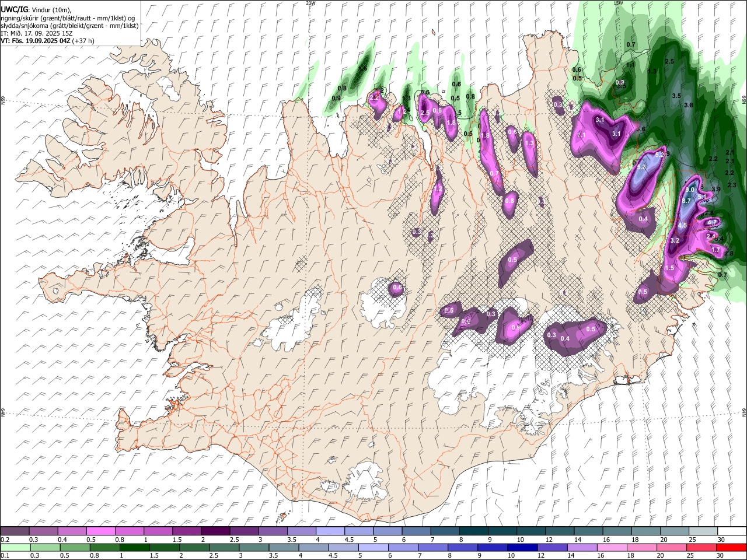This screenshot has width=747, height=560.
Task: Click the bold 'UWC/IG' title text
Action: 14,10
